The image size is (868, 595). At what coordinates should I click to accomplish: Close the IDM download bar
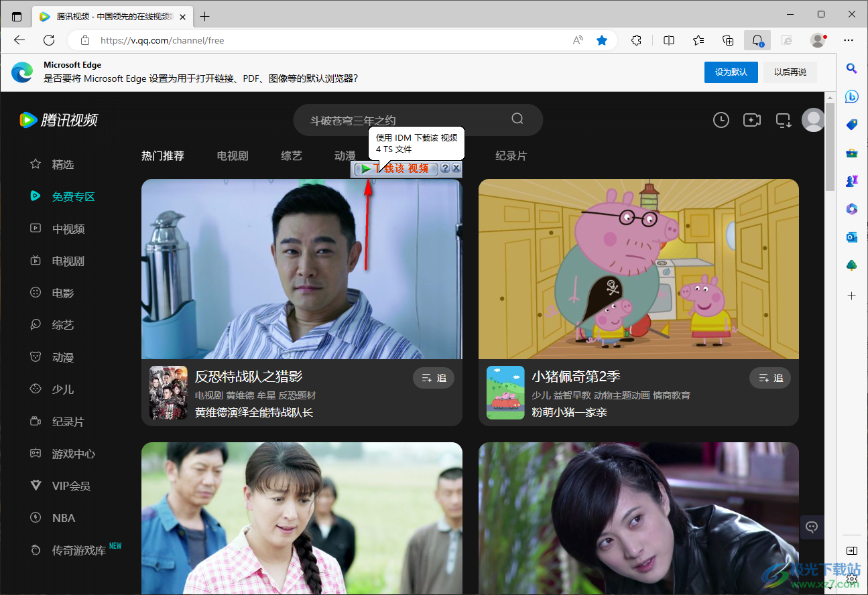click(x=456, y=169)
